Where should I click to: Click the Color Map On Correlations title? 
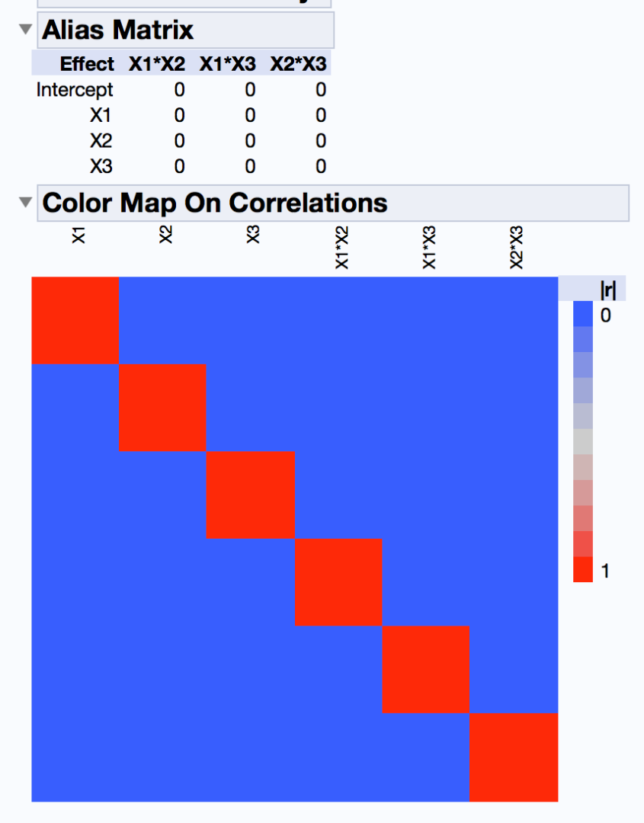click(x=215, y=203)
